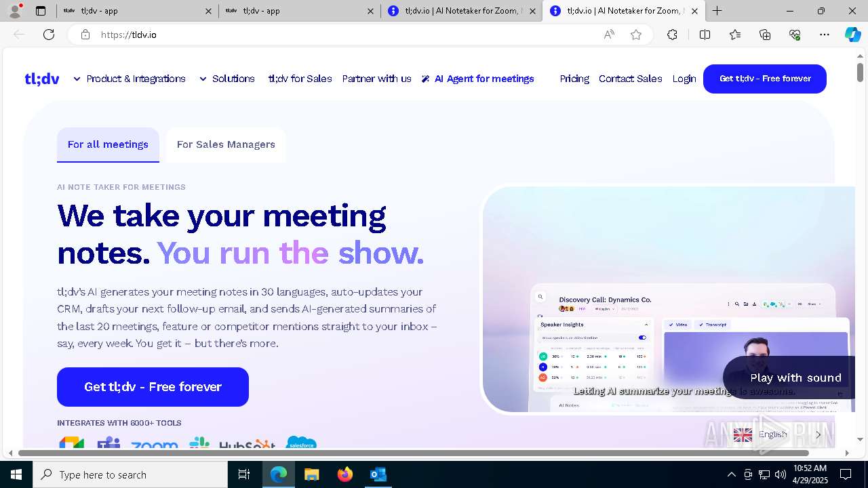This screenshot has height=488, width=868.
Task: Click header Get tl;dv - Free forever button
Action: 765,79
